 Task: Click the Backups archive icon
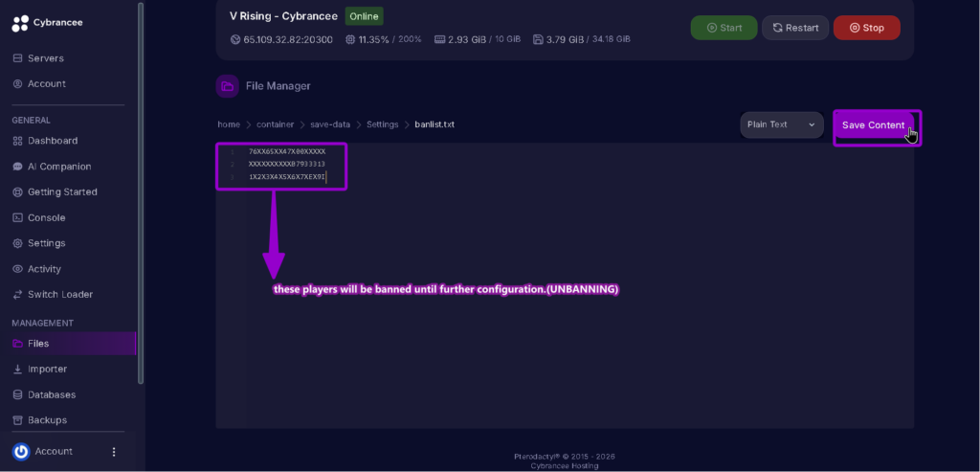point(17,420)
